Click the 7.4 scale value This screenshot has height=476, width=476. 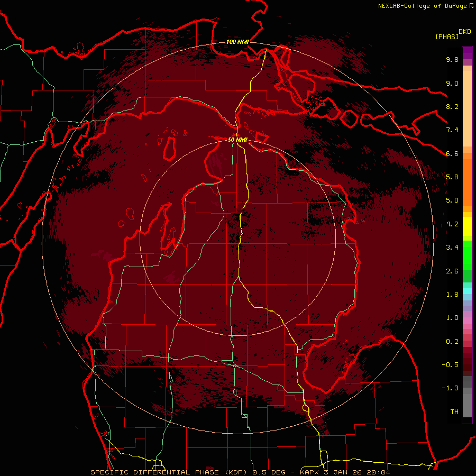click(x=452, y=130)
